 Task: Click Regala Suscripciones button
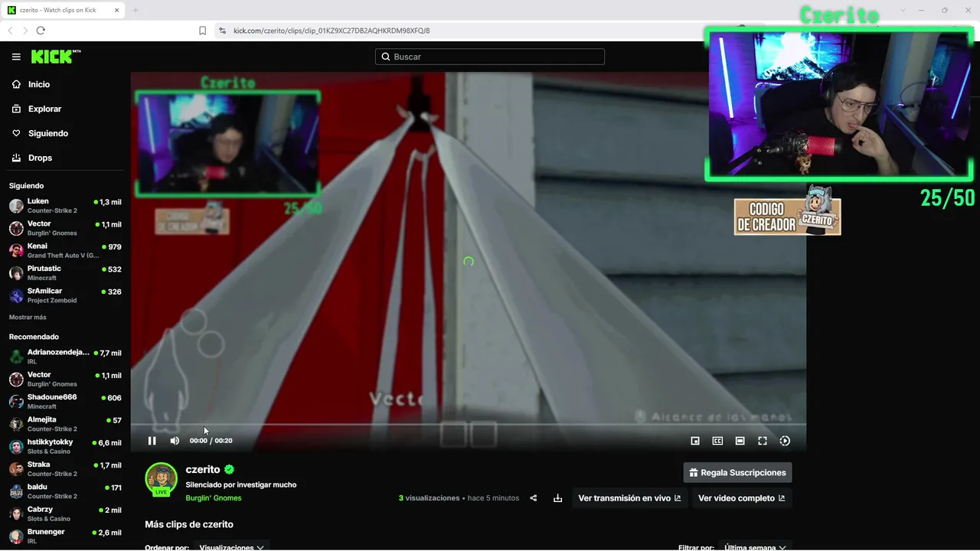coord(737,473)
